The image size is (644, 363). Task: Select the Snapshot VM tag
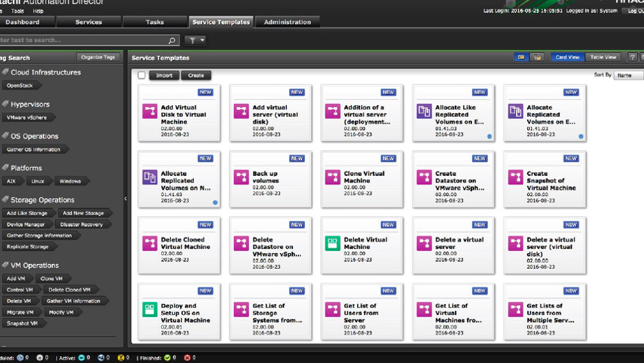click(23, 324)
